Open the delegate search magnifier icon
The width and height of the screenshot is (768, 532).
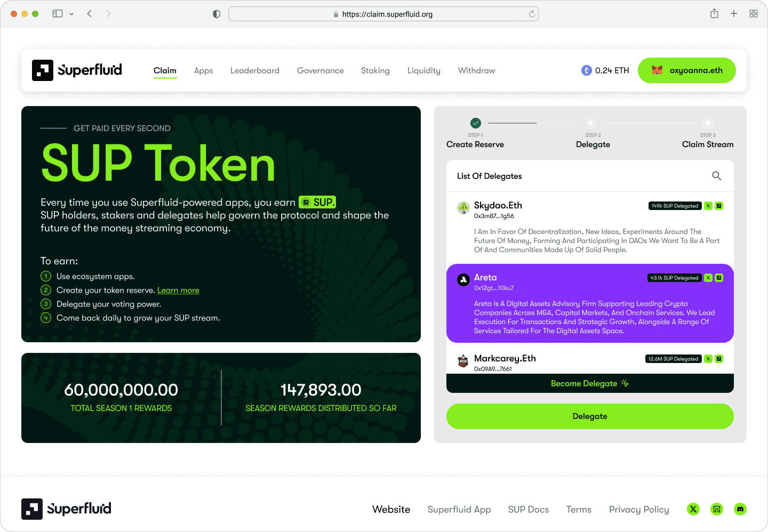[x=716, y=176]
